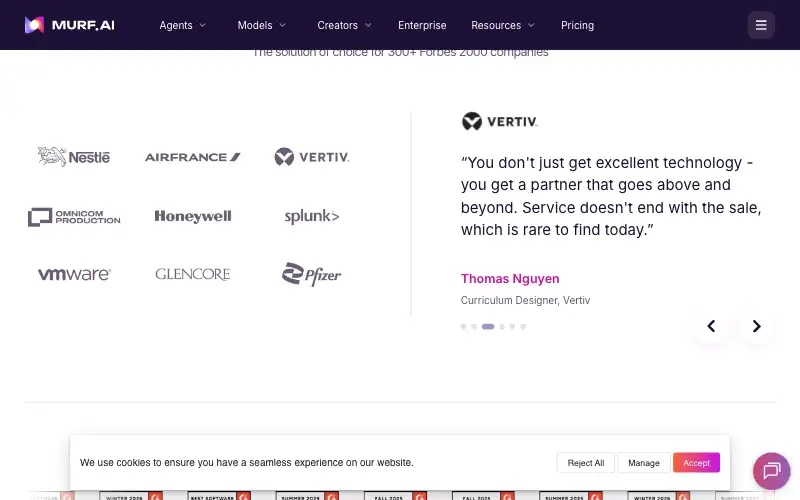Go to the previous testimonial
Image resolution: width=800 pixels, height=500 pixels.
tap(711, 326)
